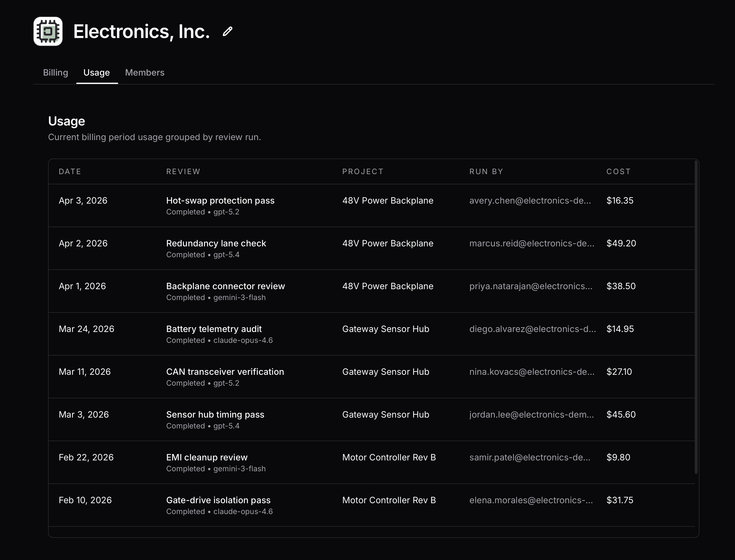Select the Usage tab
The image size is (735, 560).
[97, 73]
